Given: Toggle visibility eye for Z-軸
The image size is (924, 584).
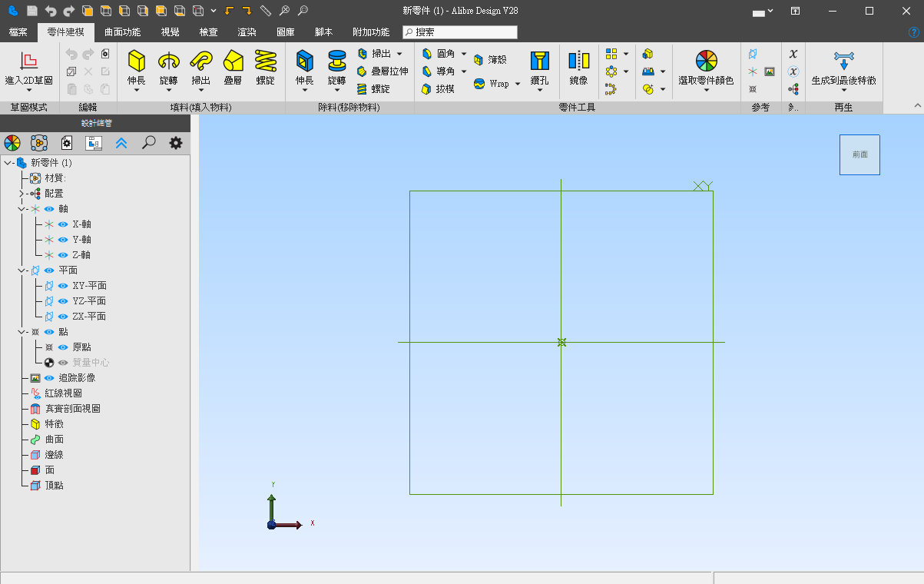Looking at the screenshot, I should coord(63,255).
